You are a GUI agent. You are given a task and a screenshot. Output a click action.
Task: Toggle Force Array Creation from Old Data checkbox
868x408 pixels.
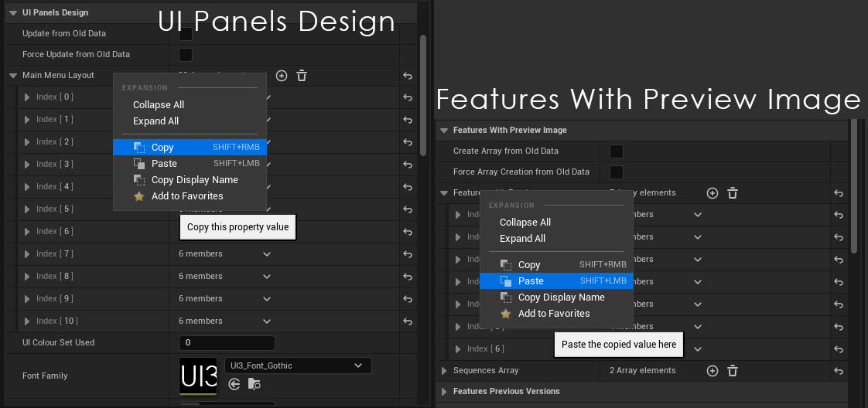coord(616,172)
